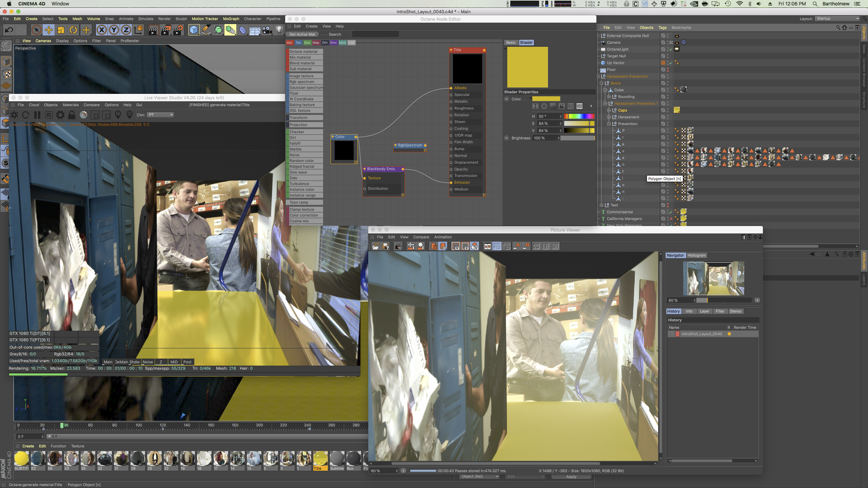Open Edit Render Settings clapperboard icon
This screenshot has width=868, height=488.
coord(178,30)
